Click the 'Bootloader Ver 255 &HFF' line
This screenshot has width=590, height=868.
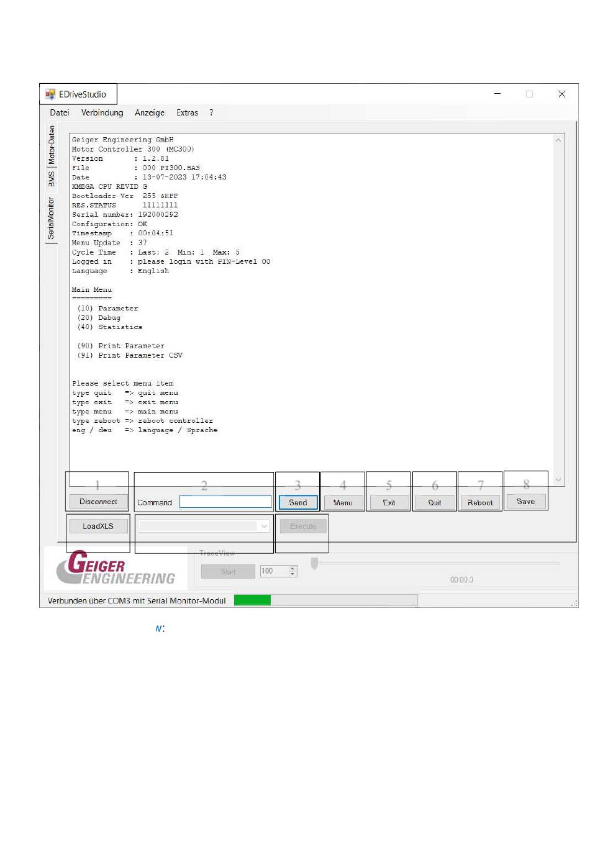(x=125, y=196)
